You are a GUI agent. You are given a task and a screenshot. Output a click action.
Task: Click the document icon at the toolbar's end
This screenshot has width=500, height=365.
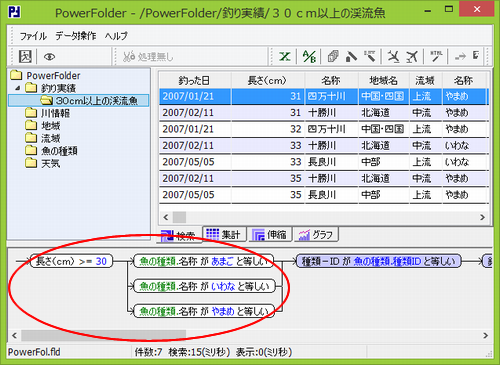pyautogui.click(x=476, y=55)
